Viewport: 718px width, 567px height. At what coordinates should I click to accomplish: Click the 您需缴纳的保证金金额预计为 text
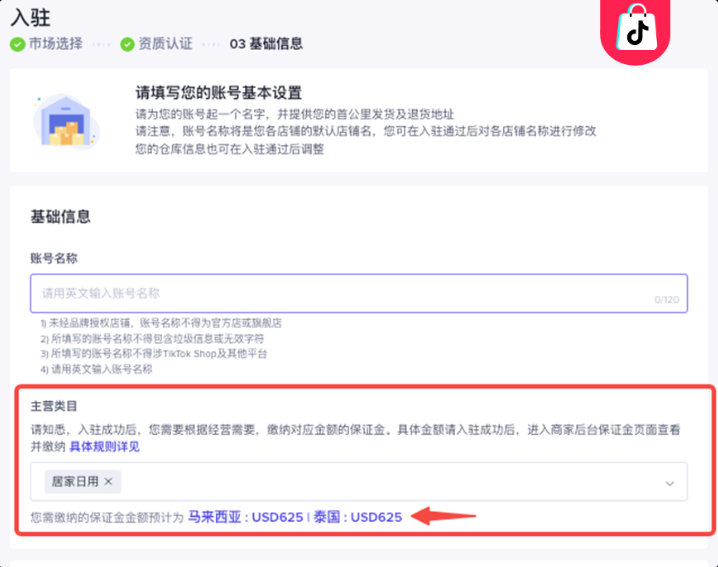[107, 518]
